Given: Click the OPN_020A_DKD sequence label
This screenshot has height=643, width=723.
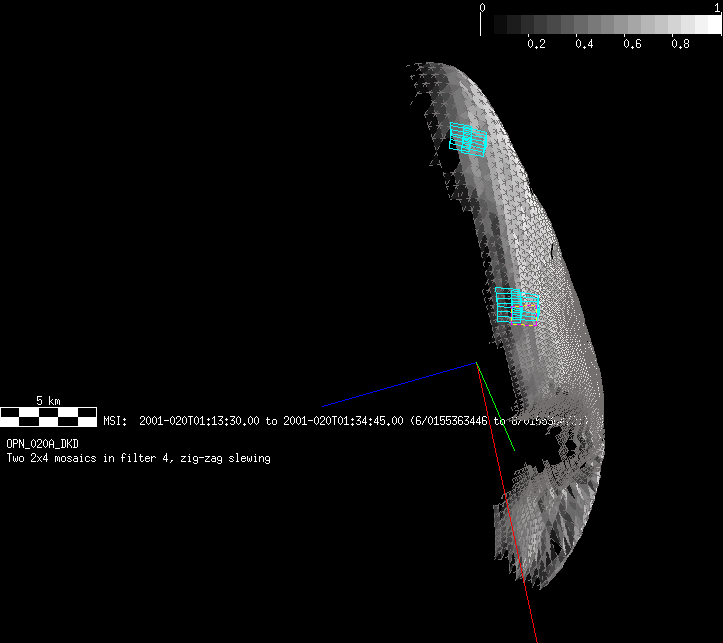Looking at the screenshot, I should point(43,443).
